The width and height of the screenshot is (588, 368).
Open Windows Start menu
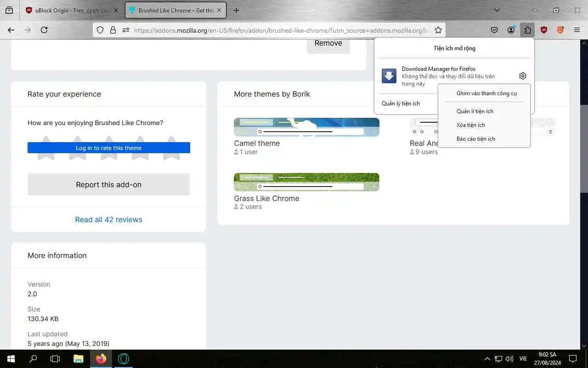[11, 359]
